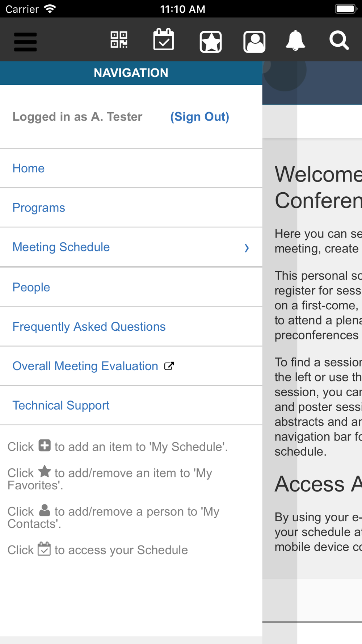The height and width of the screenshot is (644, 362).
Task: Open Frequently Asked Questions
Action: 89,327
